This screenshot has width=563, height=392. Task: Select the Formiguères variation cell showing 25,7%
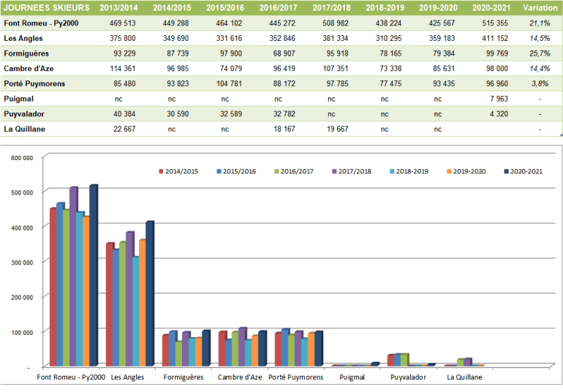[x=539, y=53]
